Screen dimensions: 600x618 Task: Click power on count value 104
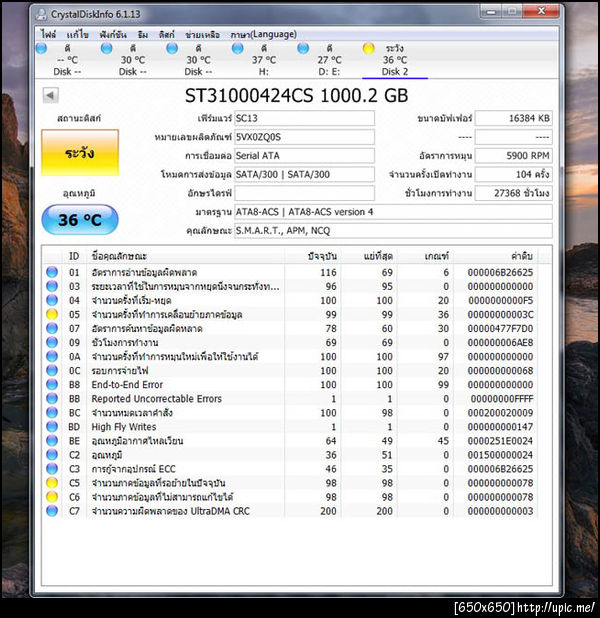tap(513, 174)
